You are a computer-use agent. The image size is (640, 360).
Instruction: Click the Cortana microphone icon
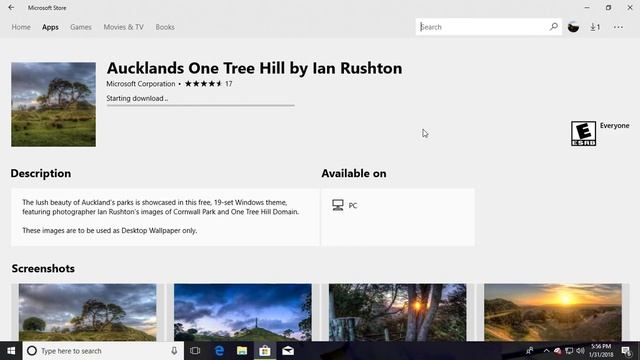click(174, 351)
